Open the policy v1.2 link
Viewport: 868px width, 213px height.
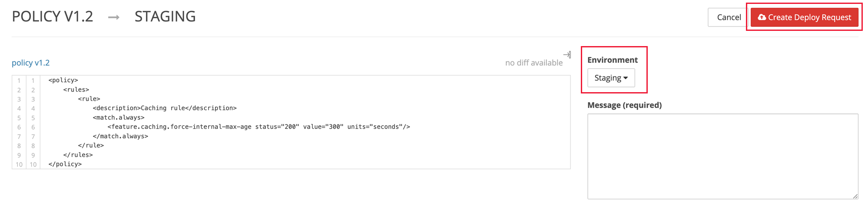[x=31, y=63]
